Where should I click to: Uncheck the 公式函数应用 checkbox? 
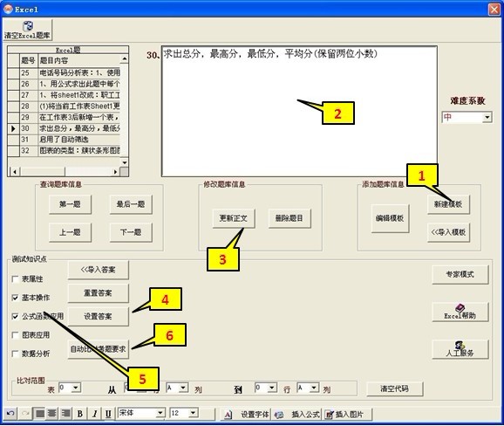(15, 316)
